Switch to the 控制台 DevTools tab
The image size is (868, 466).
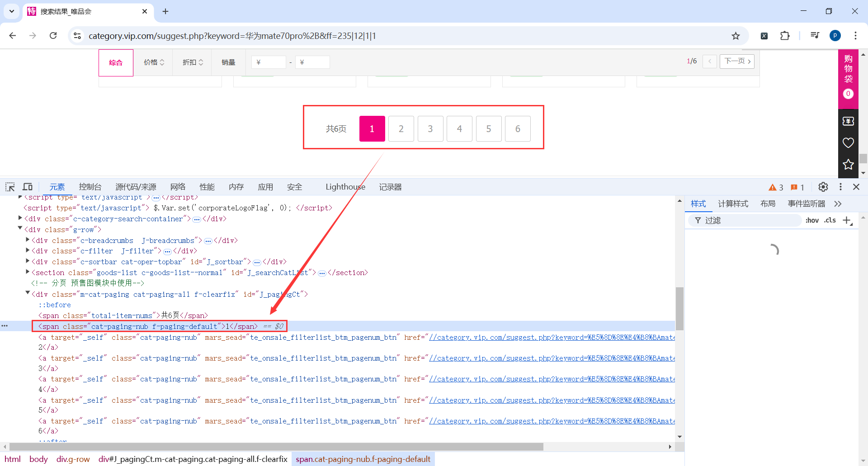90,187
